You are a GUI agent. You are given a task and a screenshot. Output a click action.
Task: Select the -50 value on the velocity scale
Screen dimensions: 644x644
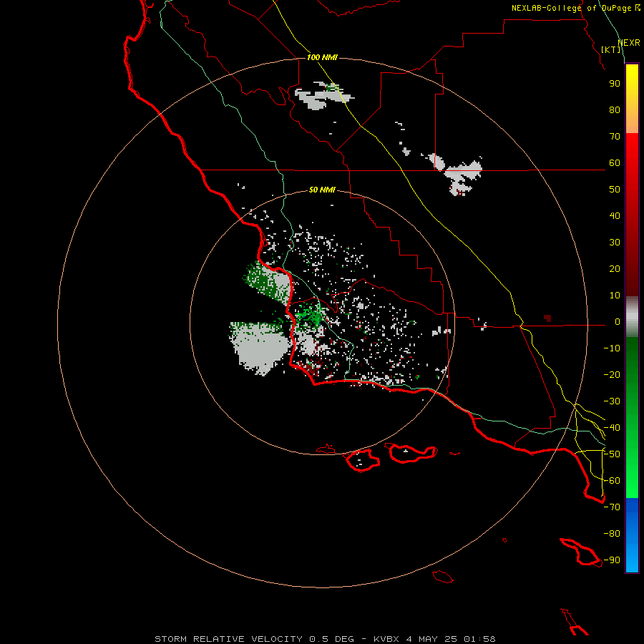pyautogui.click(x=612, y=454)
